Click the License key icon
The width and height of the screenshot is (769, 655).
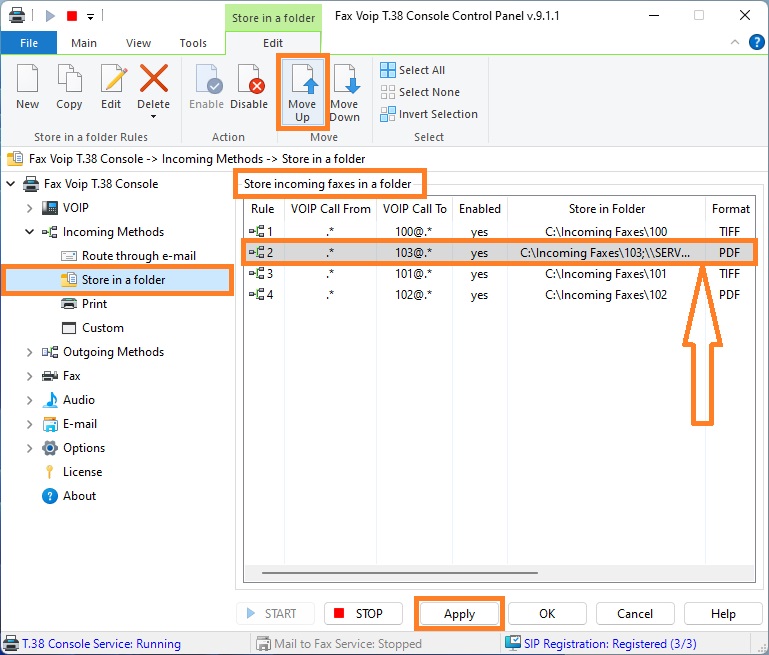(50, 472)
